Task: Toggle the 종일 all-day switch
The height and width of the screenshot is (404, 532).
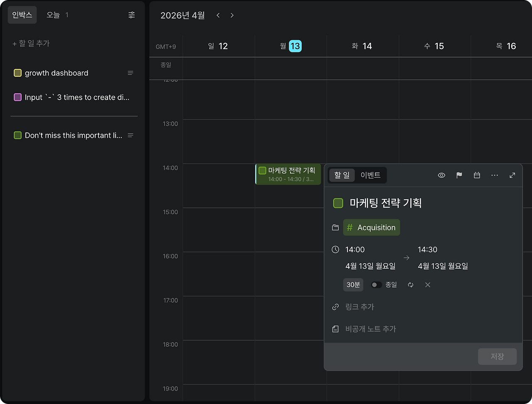Action: [x=376, y=285]
